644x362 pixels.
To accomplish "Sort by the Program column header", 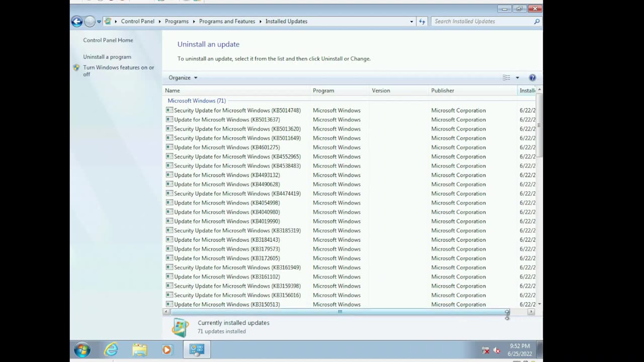I will (x=340, y=90).
